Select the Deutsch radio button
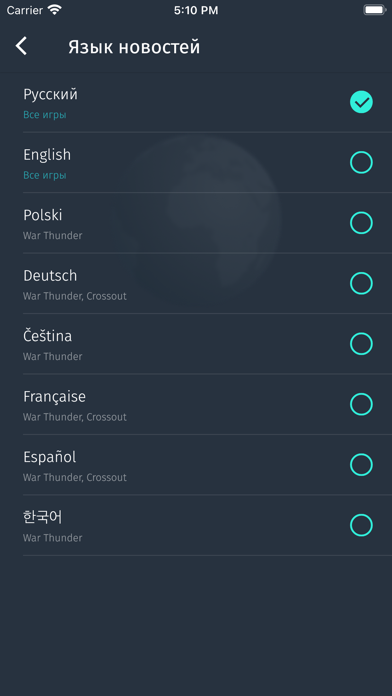This screenshot has height=696, width=392. [361, 283]
